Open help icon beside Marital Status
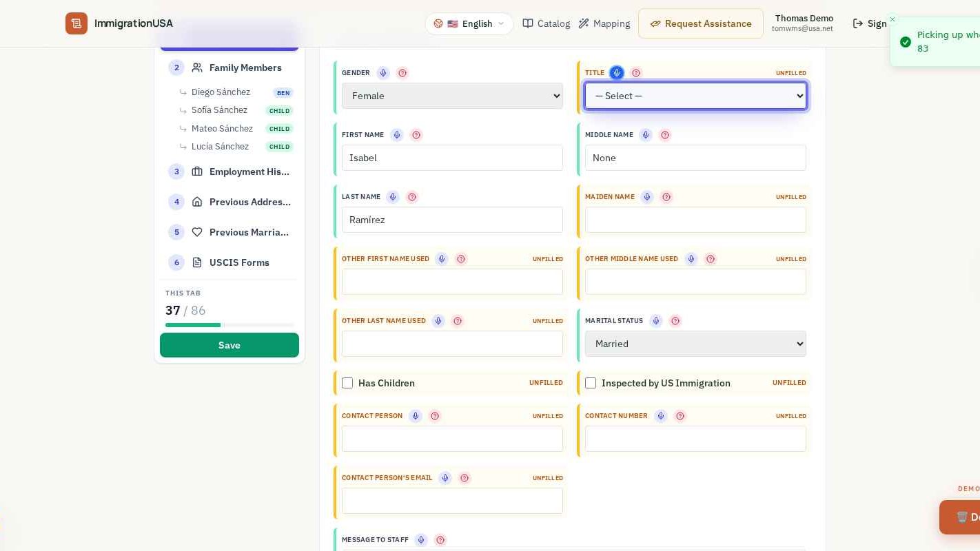This screenshot has width=980, height=551. tap(675, 321)
